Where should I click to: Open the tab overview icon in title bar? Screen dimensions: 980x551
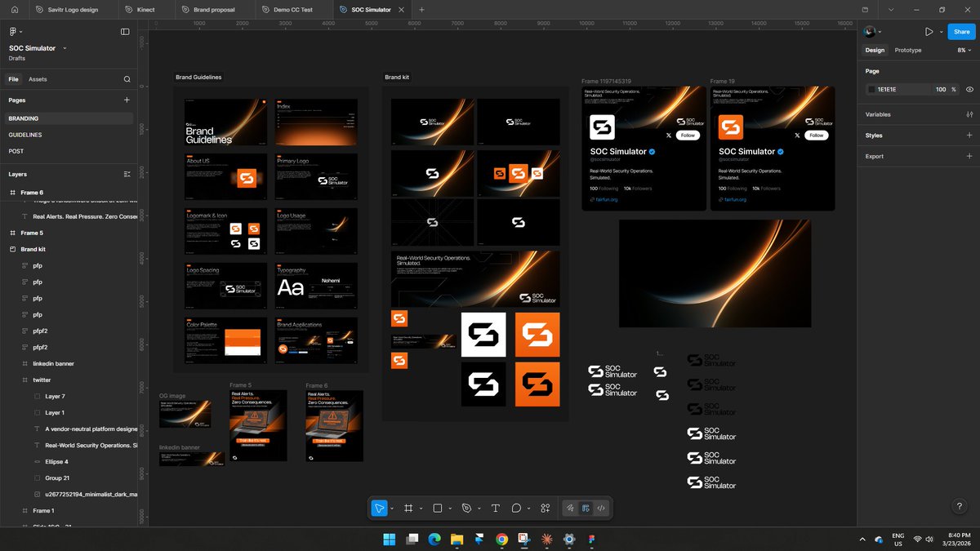click(865, 10)
